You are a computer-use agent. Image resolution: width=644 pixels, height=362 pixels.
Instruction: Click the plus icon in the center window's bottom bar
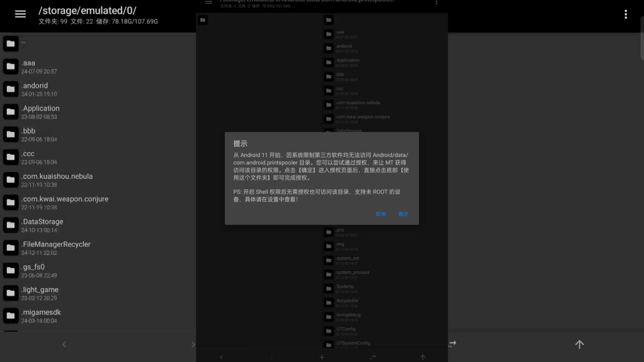(322, 357)
